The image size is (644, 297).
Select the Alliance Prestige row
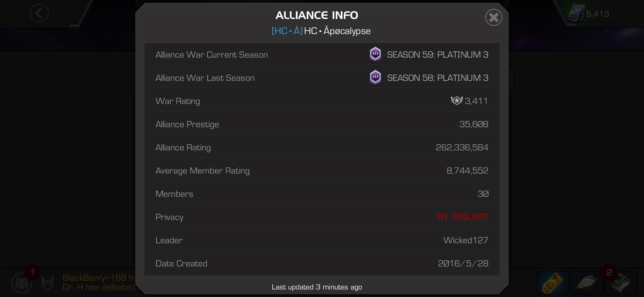tap(322, 124)
